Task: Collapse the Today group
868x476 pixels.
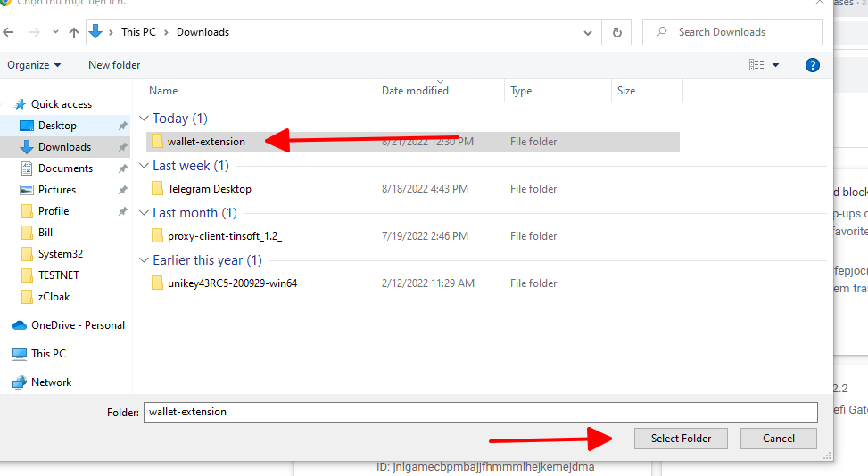Action: coord(144,119)
